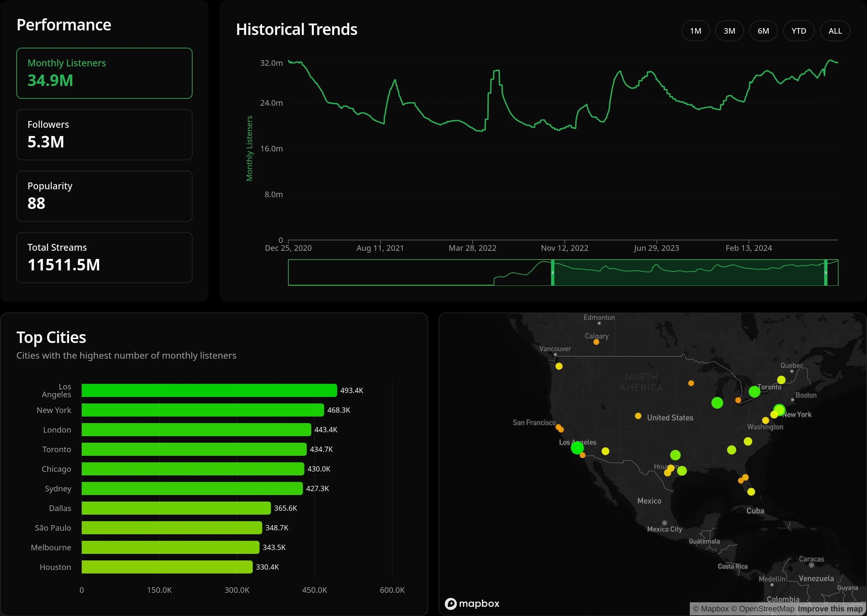Click the right range slider handle
This screenshot has height=616, width=867.
825,272
